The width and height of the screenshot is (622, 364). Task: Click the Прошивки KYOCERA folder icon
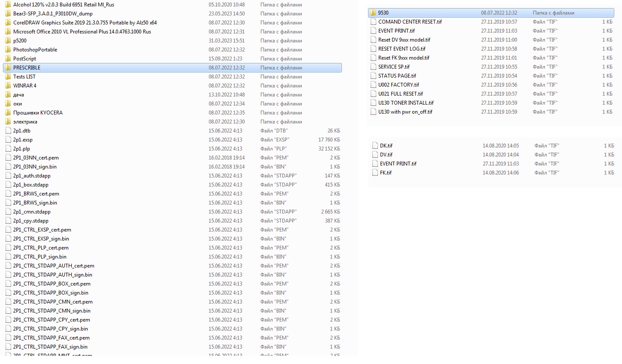coord(8,113)
